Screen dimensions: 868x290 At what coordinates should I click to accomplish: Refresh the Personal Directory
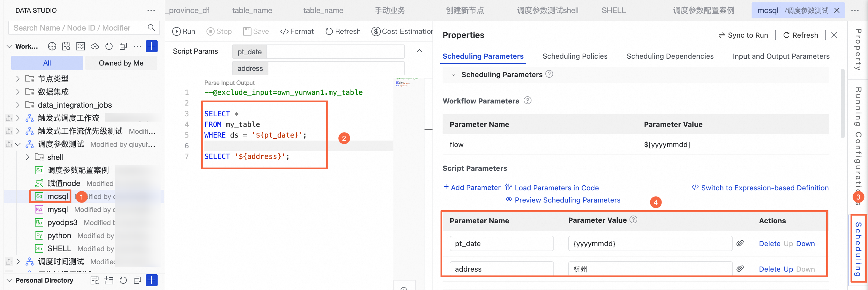click(123, 280)
